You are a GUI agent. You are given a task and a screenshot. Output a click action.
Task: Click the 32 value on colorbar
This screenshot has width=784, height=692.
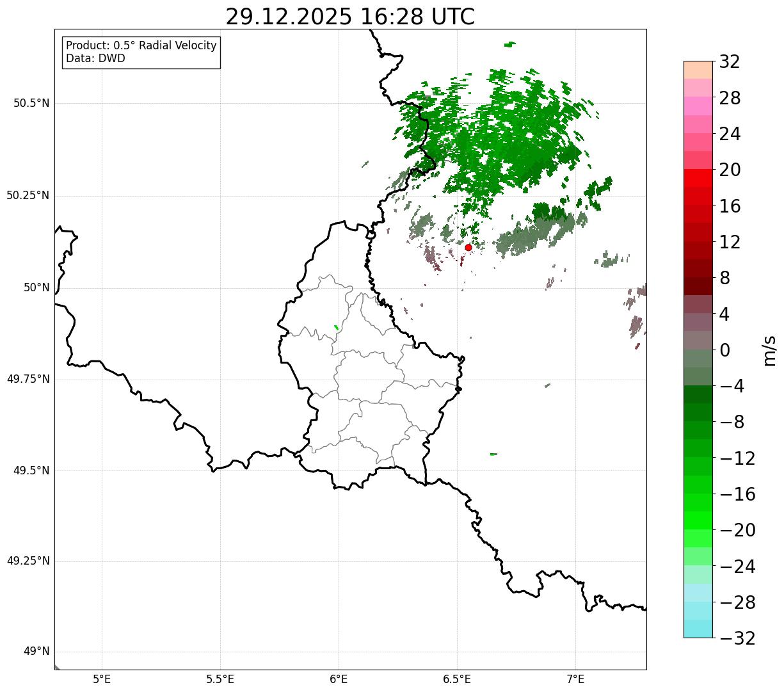click(x=729, y=62)
